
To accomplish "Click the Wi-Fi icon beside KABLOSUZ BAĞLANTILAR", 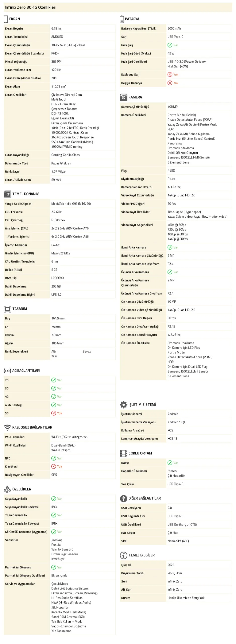I will [7, 428].
